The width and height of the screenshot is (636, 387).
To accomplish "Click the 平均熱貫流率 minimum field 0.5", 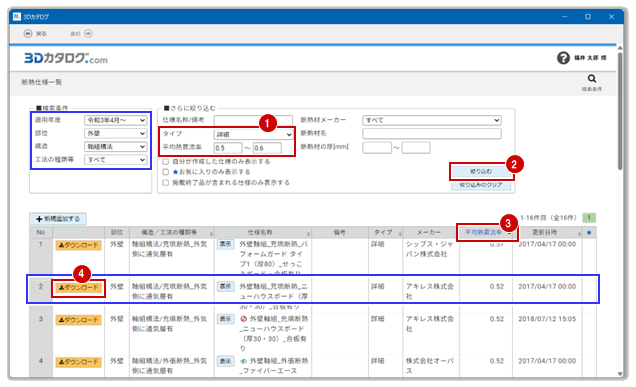I will tap(228, 148).
